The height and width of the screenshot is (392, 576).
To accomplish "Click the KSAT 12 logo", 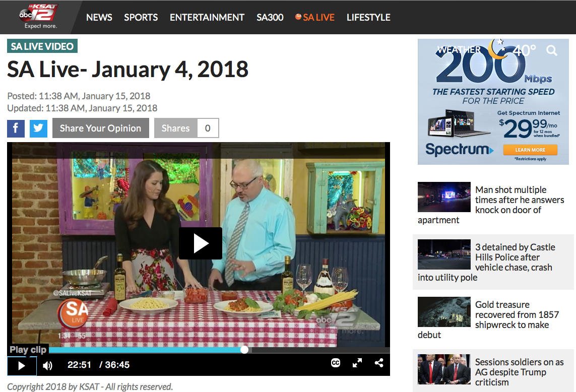I will (x=39, y=16).
